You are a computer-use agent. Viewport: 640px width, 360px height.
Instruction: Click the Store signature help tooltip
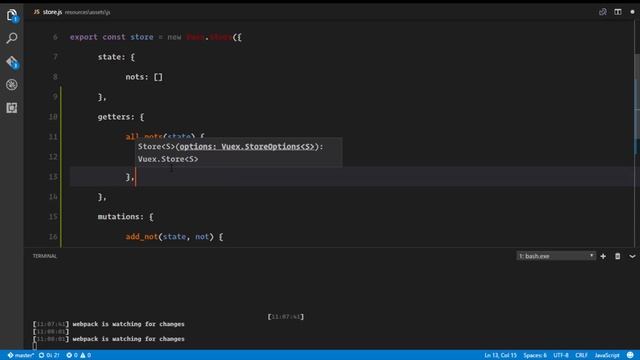click(x=239, y=152)
